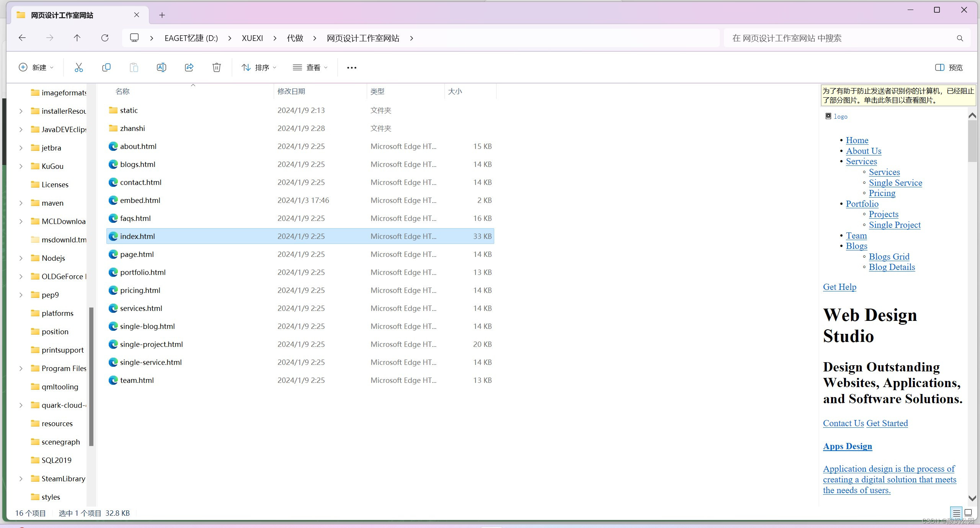Image resolution: width=980 pixels, height=528 pixels.
Task: Click the delete icon in toolbar
Action: pyautogui.click(x=217, y=67)
